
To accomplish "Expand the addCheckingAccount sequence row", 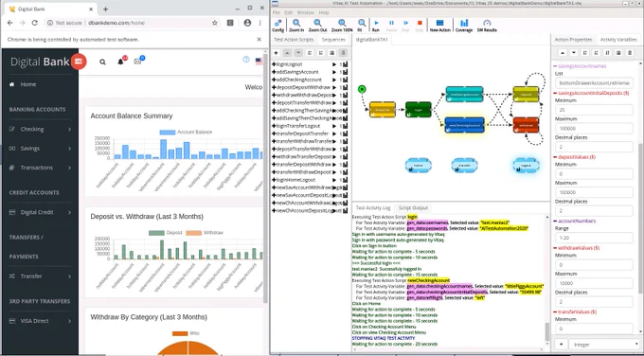I will (274, 80).
